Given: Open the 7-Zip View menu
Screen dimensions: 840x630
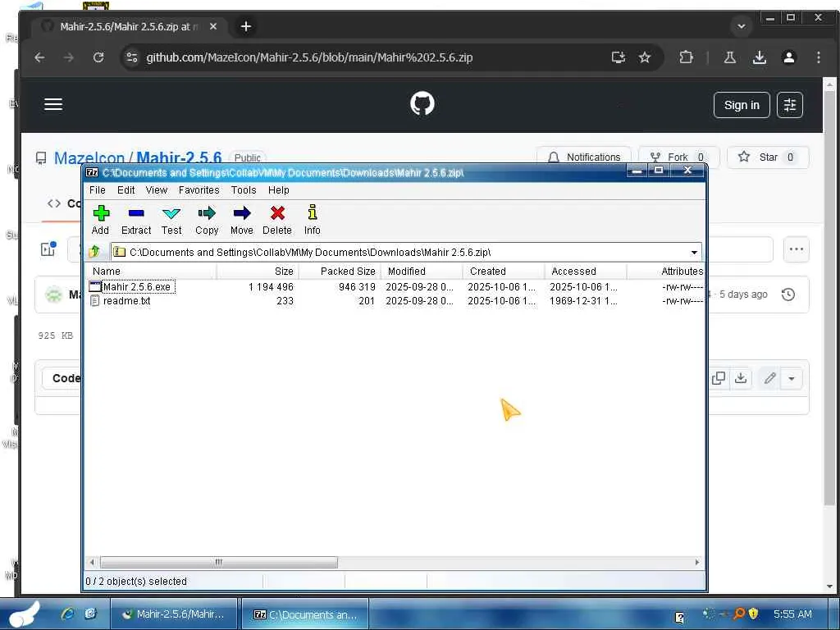Looking at the screenshot, I should [x=157, y=190].
